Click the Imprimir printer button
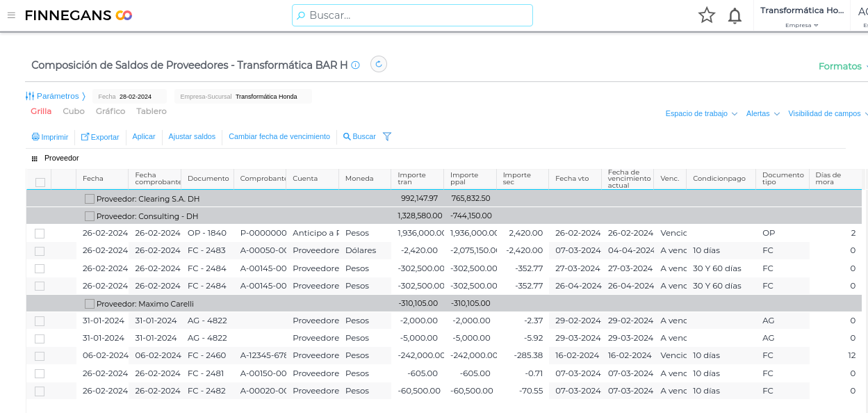 point(50,137)
